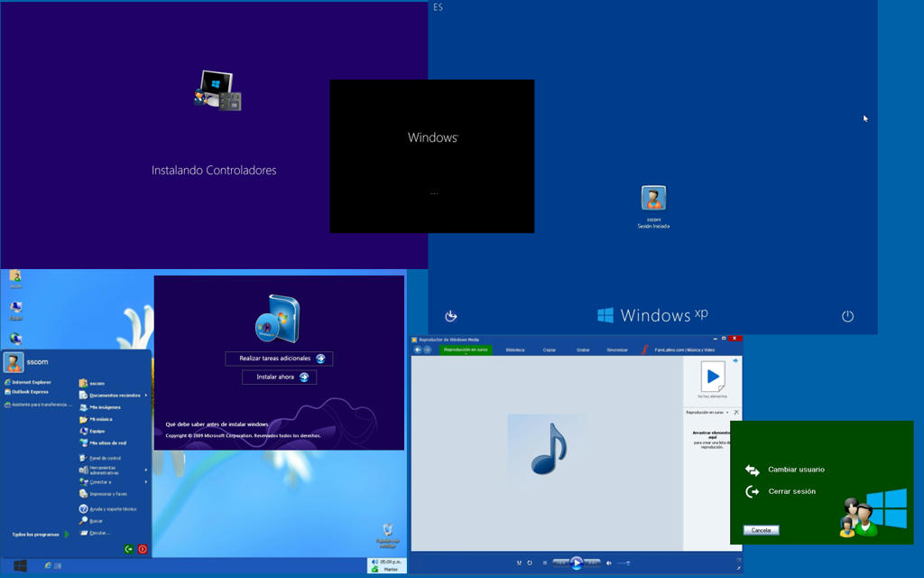Launch Internet Explorer from the quick launch bar

49,565
